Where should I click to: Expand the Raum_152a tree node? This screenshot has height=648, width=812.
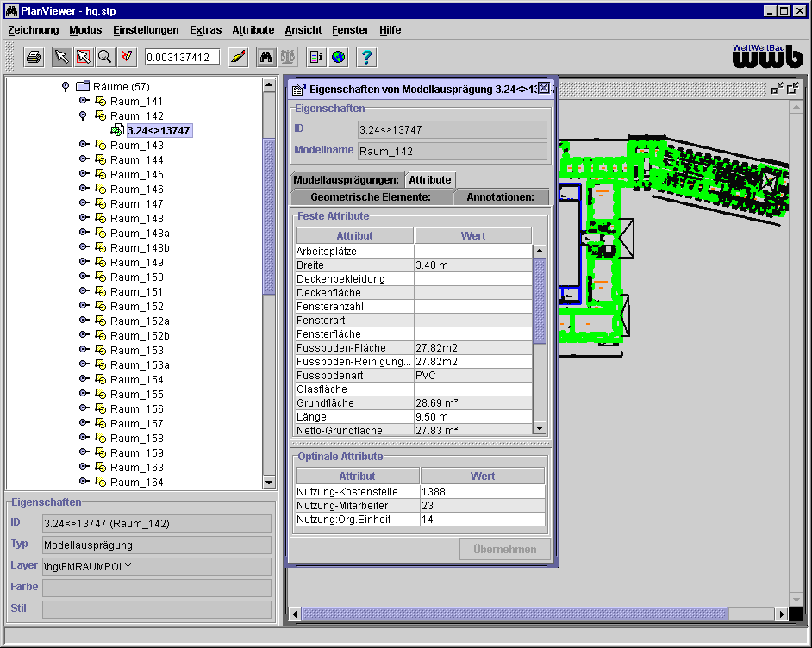coord(84,321)
